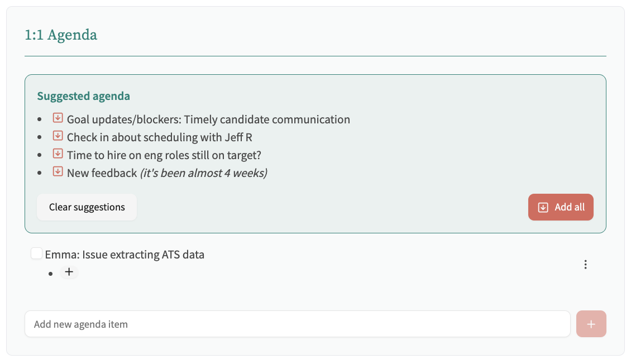Screen dimensions: 631x364
Task: Select the Goal updates/blockers suggestion text
Action: click(208, 119)
